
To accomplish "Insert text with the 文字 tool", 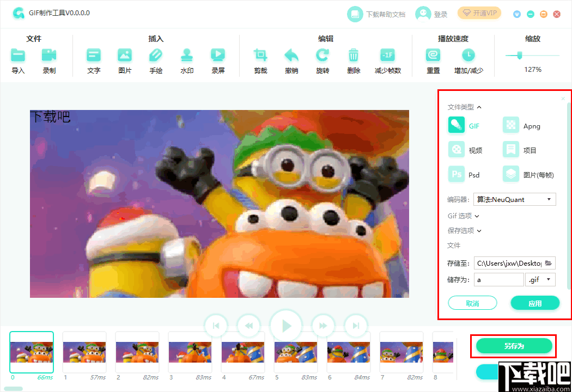I will coord(94,55).
